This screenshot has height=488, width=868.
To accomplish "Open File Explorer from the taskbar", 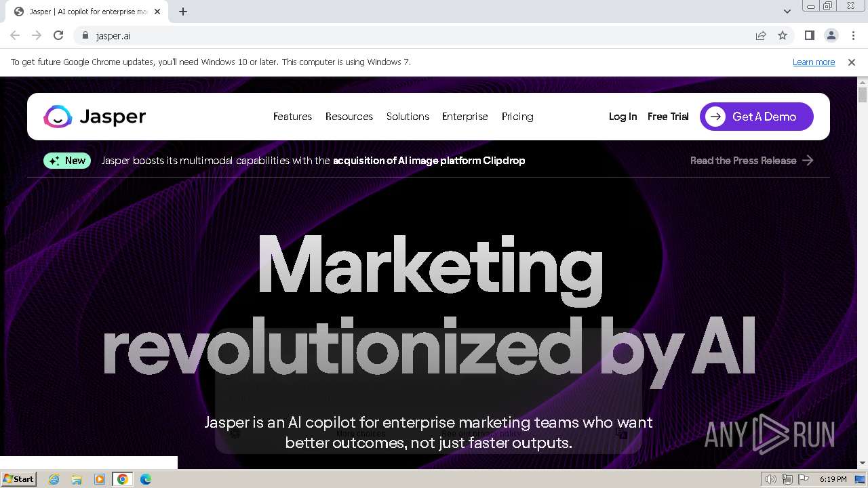I will point(77,479).
